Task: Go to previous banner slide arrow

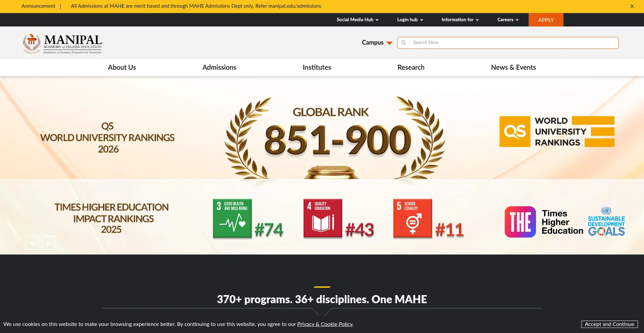Action: [32, 243]
